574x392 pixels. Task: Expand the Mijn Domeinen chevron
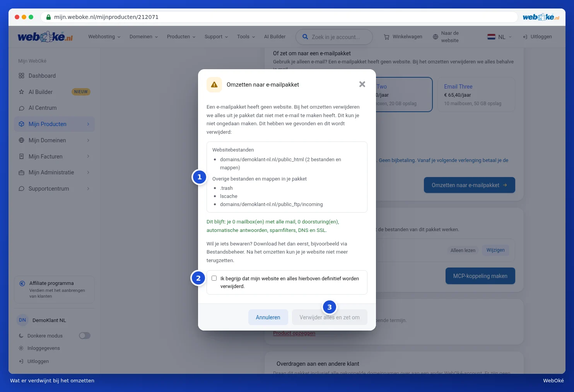click(x=88, y=140)
